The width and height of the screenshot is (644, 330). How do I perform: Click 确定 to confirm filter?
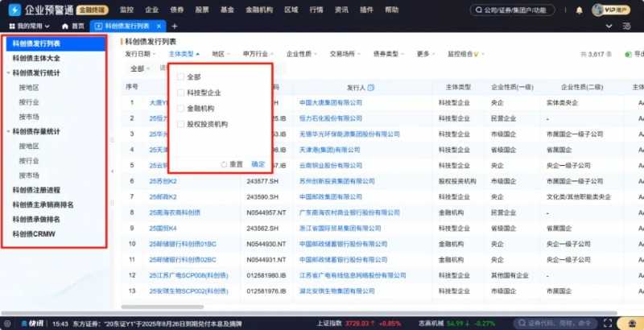click(x=258, y=163)
